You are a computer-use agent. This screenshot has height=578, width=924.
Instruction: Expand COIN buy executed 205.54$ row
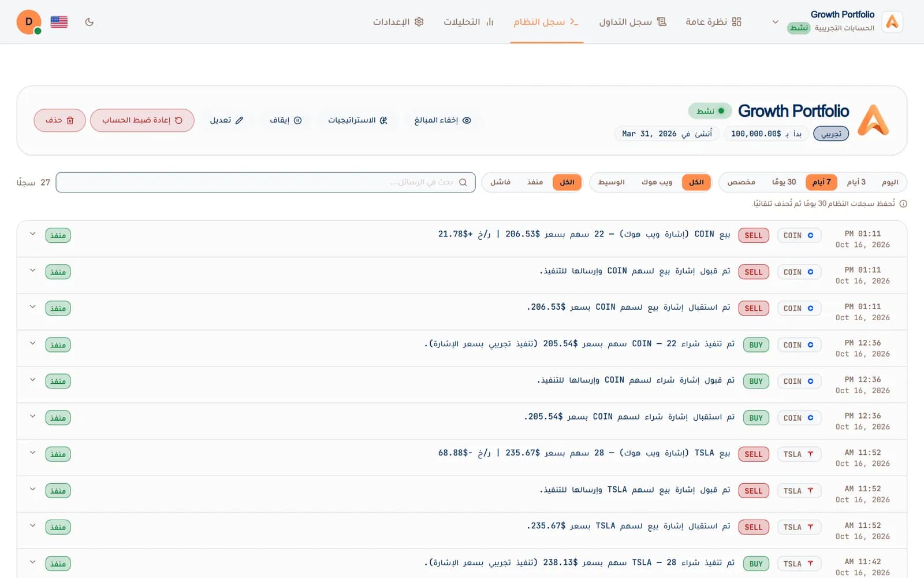tap(32, 343)
